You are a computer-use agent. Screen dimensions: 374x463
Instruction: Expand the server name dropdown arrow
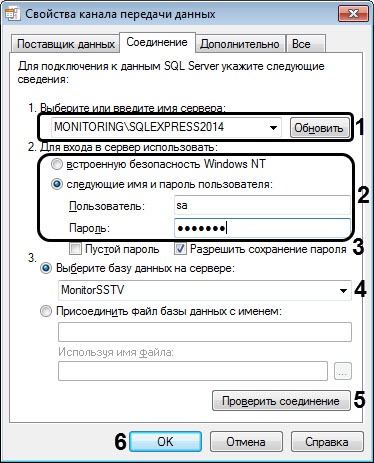[273, 128]
